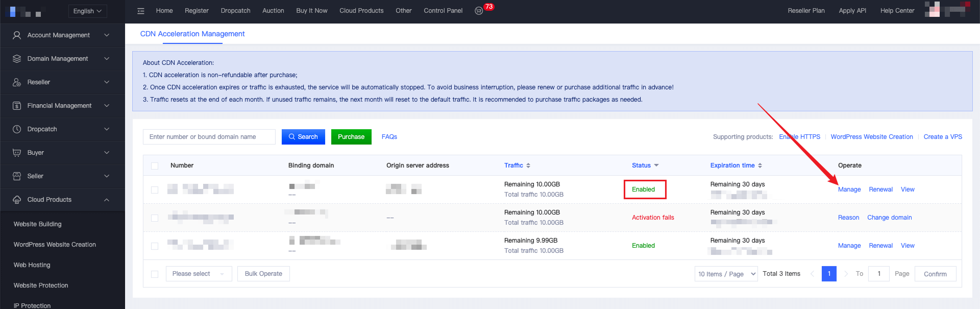Viewport: 980px width, 309px height.
Task: Focus the number or bound domain search field
Action: click(x=209, y=137)
